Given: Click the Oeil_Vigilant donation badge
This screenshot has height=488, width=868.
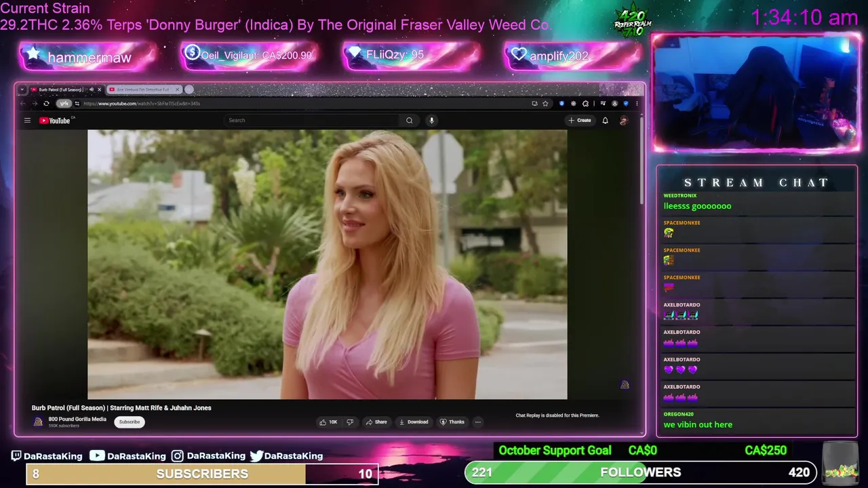Looking at the screenshot, I should 249,56.
